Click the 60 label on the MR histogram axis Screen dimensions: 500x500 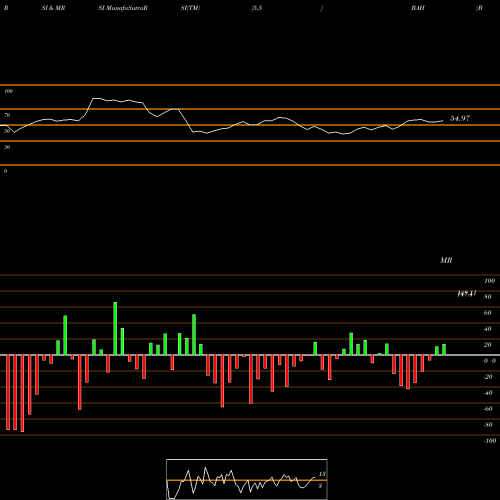[x=488, y=313]
